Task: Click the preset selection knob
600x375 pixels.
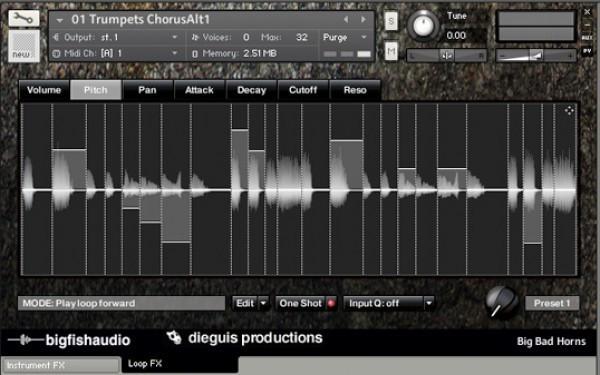Action: 502,302
